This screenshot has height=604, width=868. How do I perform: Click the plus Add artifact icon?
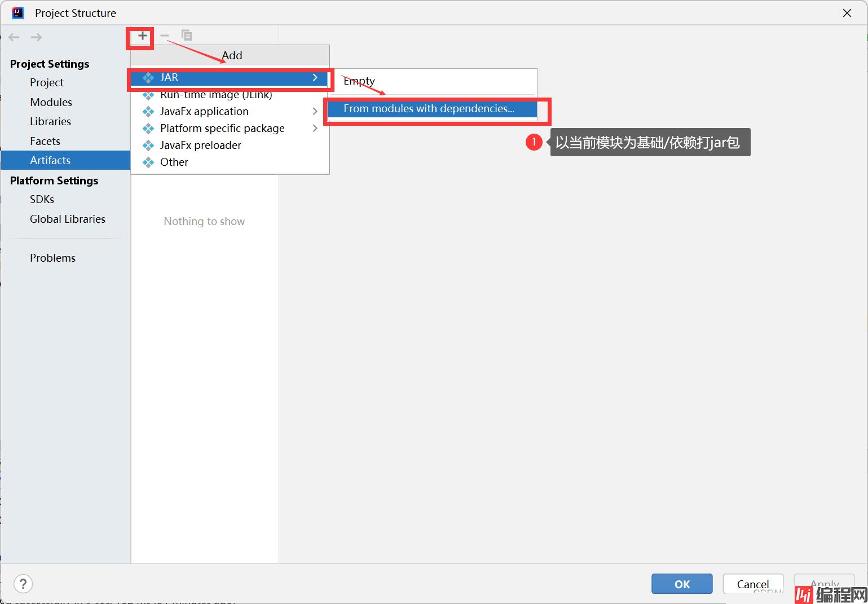coord(142,36)
